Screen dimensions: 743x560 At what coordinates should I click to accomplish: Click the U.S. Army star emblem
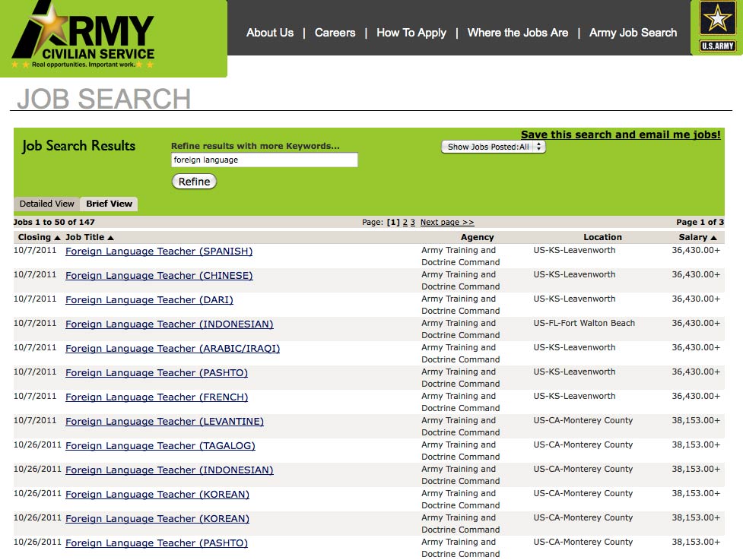[x=716, y=27]
